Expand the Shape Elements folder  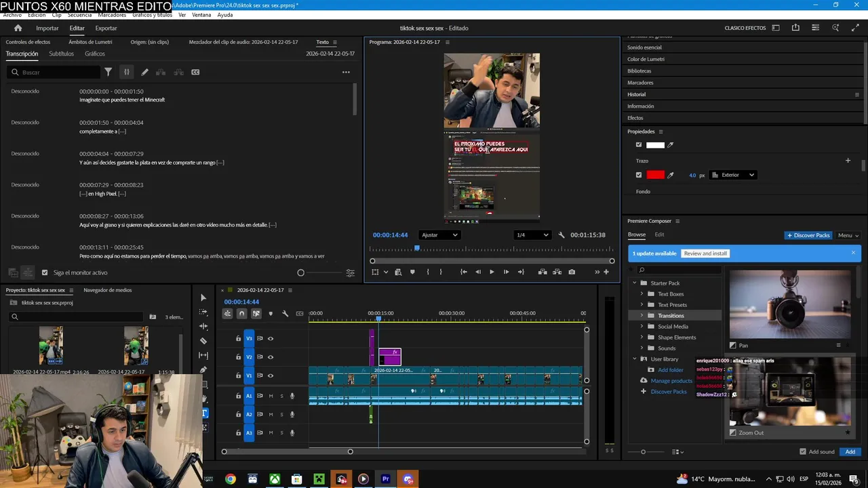click(642, 338)
